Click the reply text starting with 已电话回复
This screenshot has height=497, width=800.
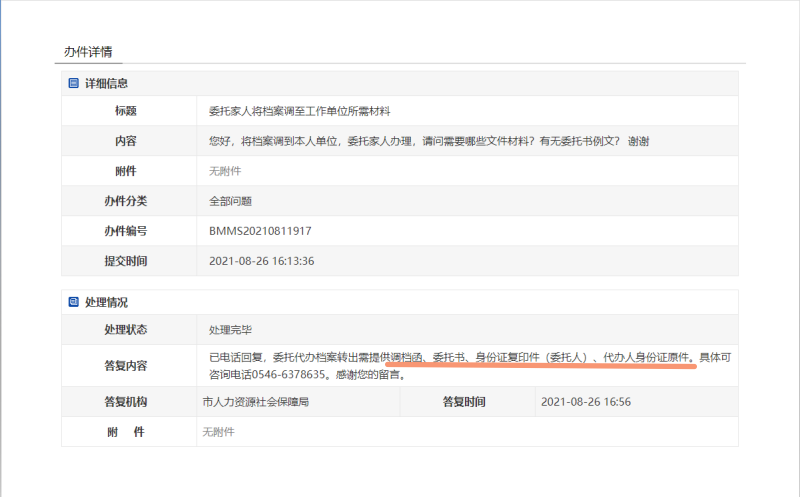pyautogui.click(x=470, y=366)
